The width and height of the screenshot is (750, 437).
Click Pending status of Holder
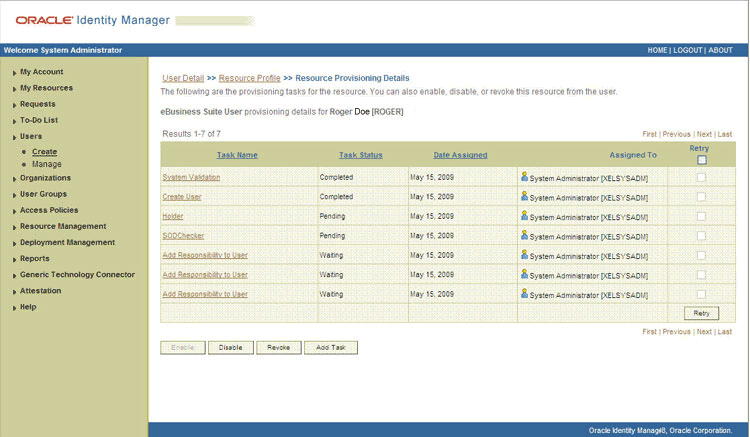tap(332, 217)
